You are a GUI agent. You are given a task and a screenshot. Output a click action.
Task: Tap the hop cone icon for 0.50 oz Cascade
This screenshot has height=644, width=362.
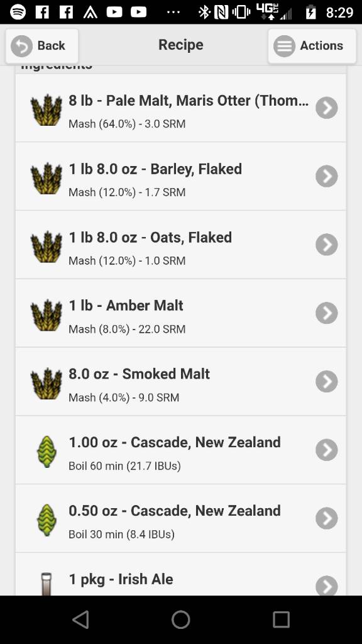click(x=47, y=520)
